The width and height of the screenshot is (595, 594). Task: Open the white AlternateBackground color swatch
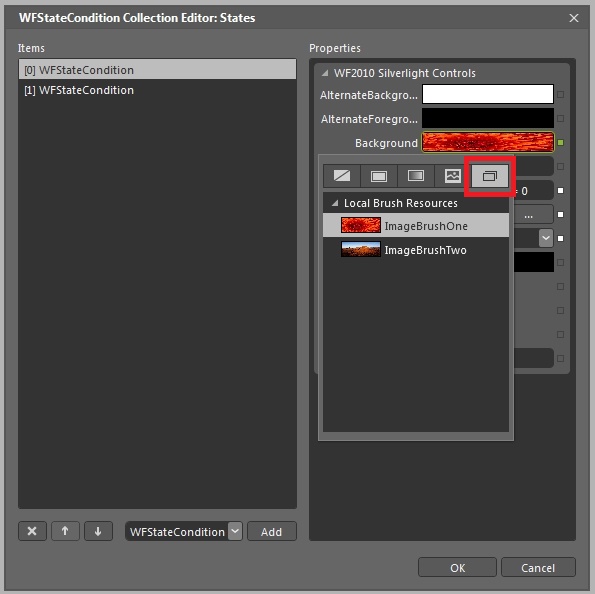[x=488, y=94]
